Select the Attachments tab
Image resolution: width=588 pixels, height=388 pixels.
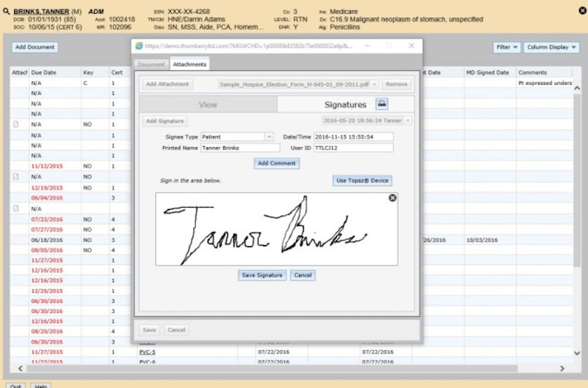pos(189,64)
